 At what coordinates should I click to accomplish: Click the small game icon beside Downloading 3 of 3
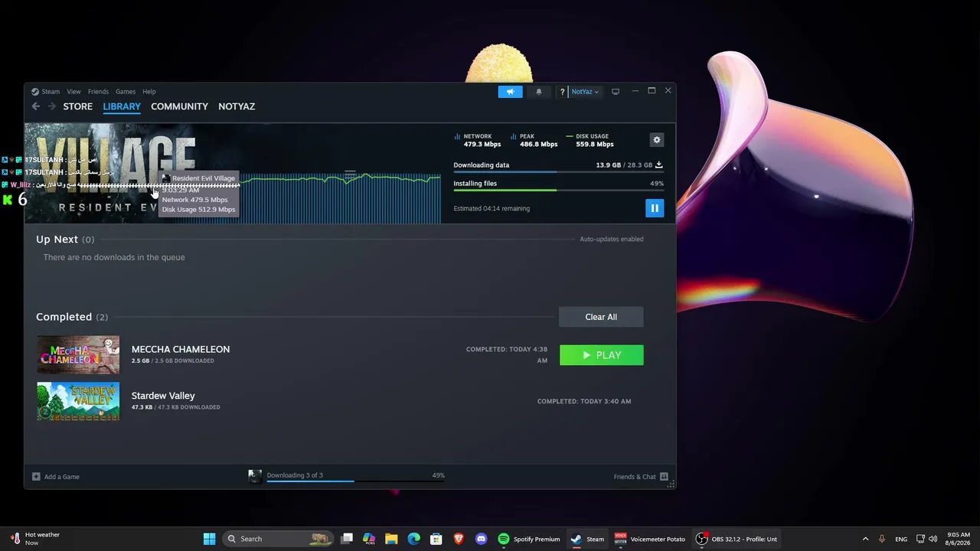(x=255, y=477)
